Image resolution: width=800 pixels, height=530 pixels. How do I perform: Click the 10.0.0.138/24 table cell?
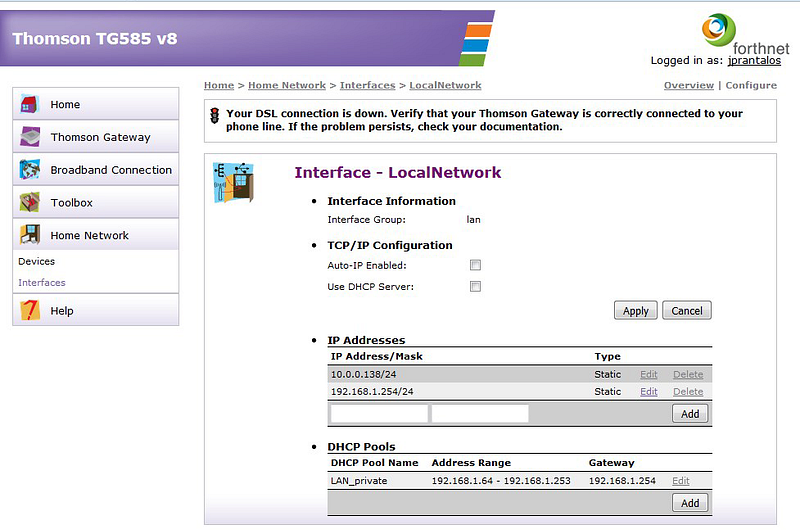[363, 374]
